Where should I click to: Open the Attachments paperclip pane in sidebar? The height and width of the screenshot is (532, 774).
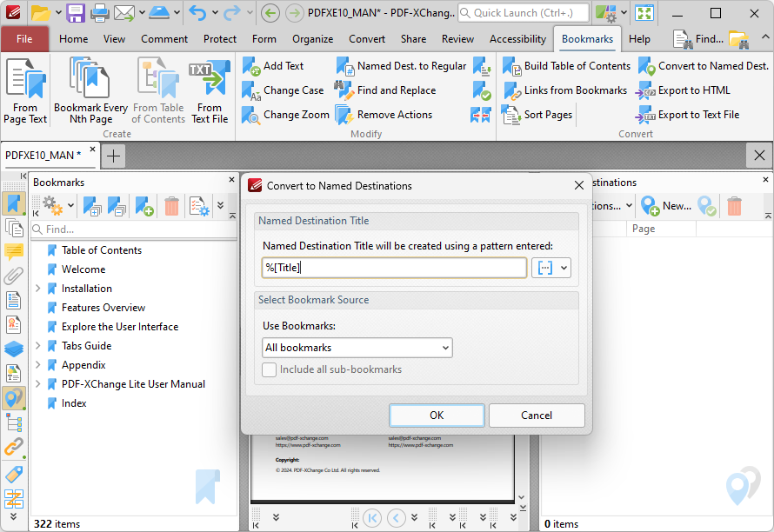(x=14, y=276)
